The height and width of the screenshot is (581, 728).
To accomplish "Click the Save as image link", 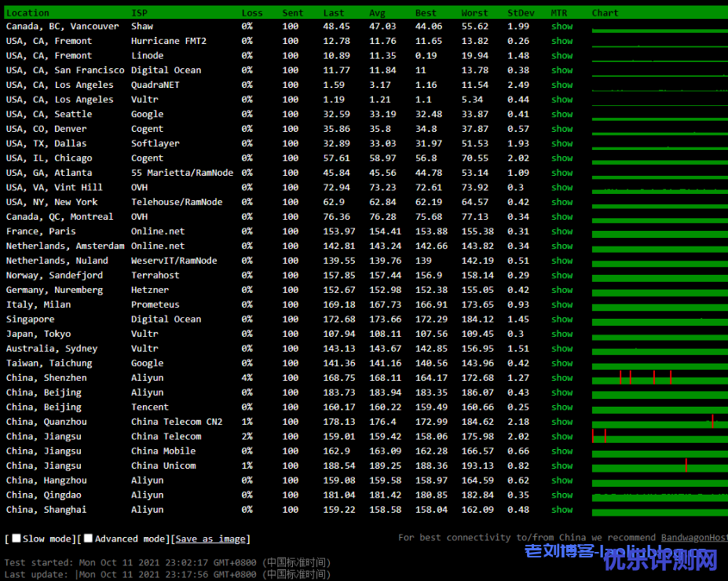I will coord(210,539).
